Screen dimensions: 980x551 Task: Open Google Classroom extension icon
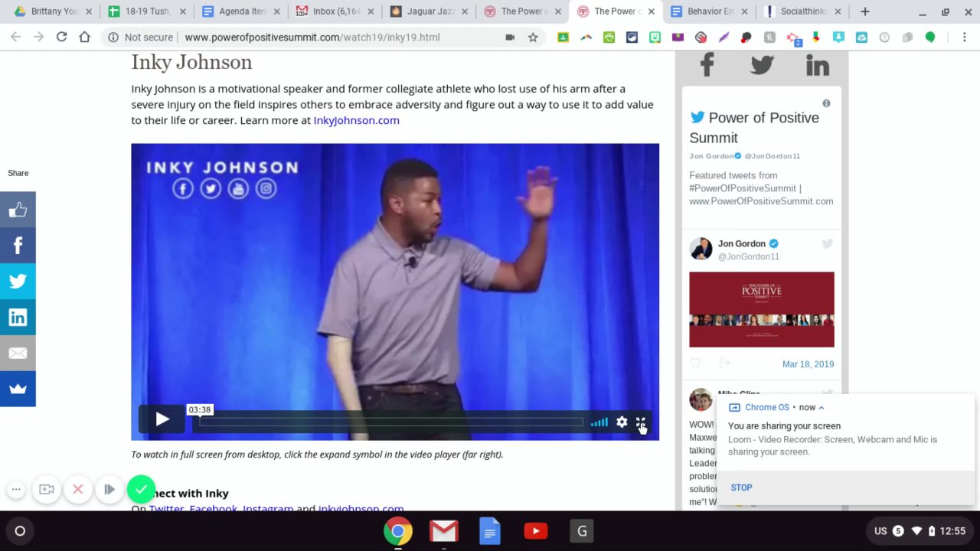point(563,37)
